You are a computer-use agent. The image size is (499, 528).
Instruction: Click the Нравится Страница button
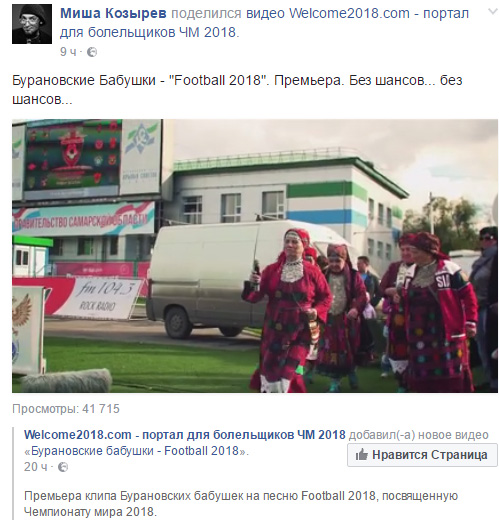click(422, 455)
